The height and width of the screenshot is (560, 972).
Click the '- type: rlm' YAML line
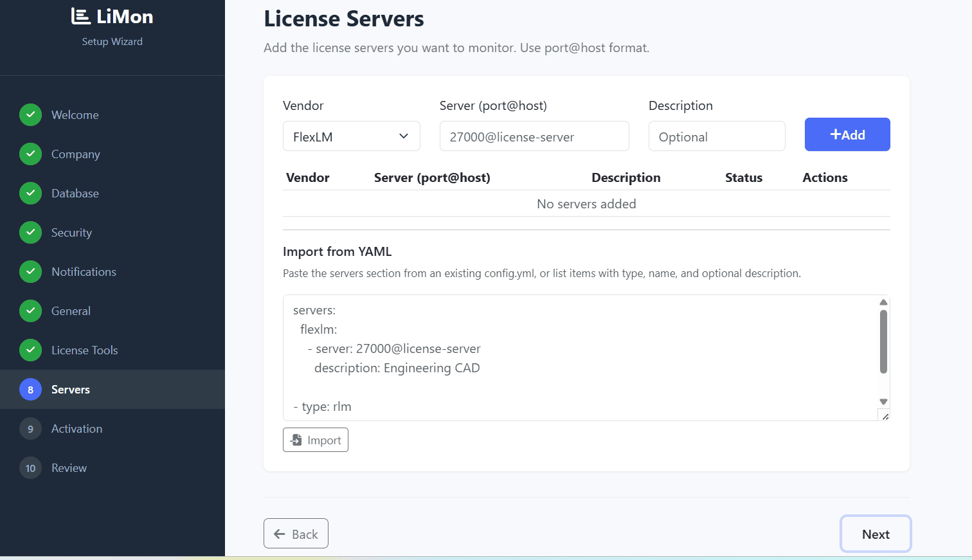click(322, 406)
